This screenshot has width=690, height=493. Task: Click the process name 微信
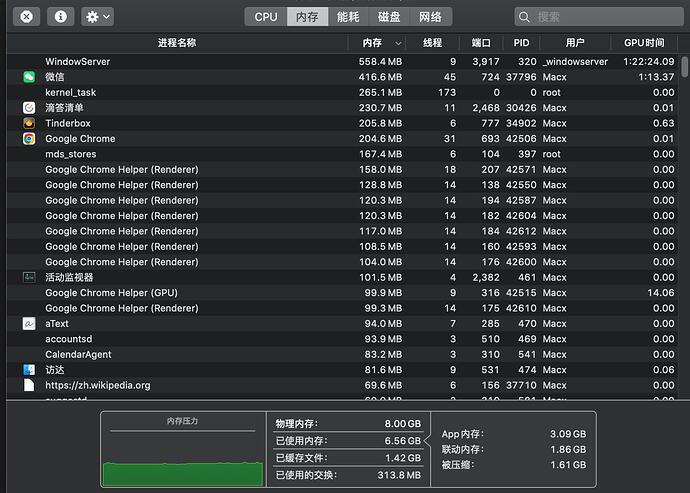55,77
